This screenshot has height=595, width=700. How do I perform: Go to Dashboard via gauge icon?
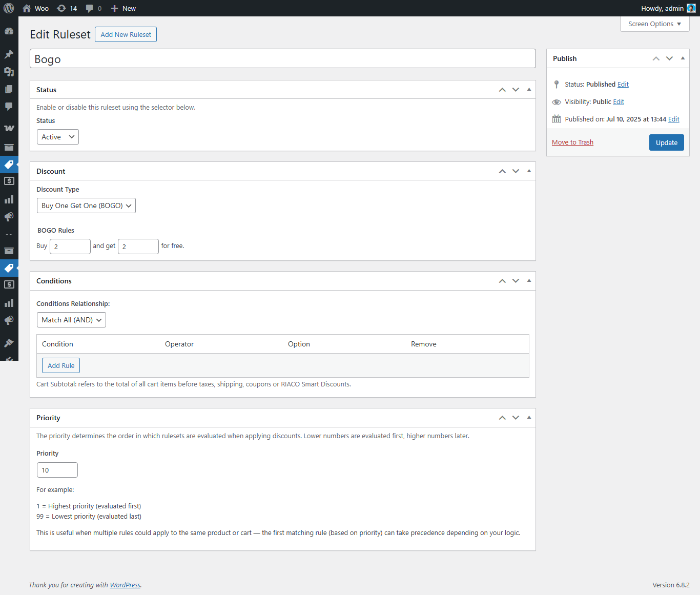[x=9, y=31]
